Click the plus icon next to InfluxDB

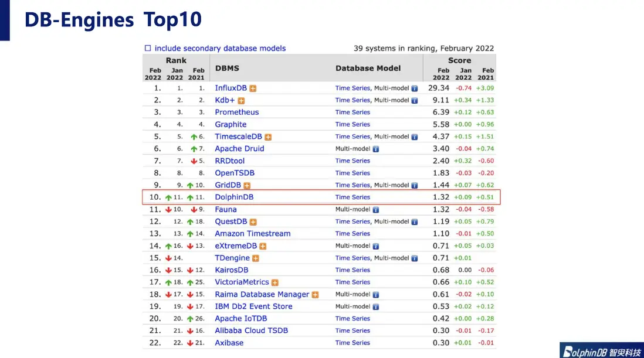253,88
